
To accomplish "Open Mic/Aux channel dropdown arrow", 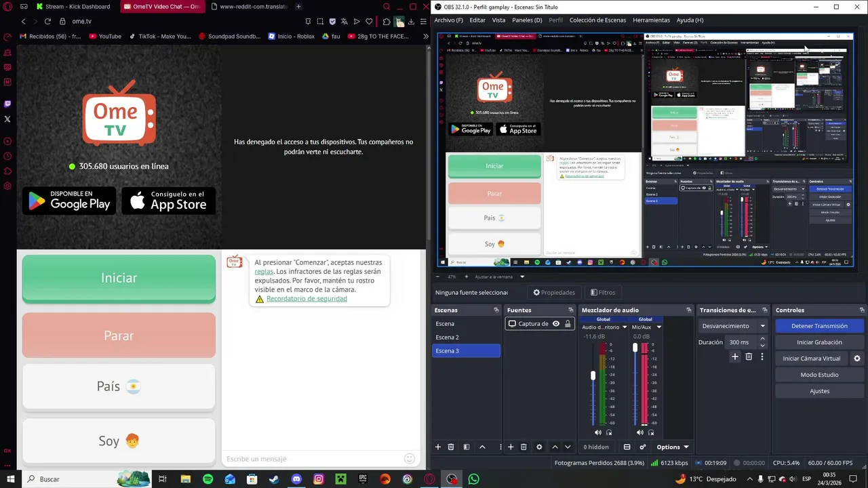I will coord(658,327).
